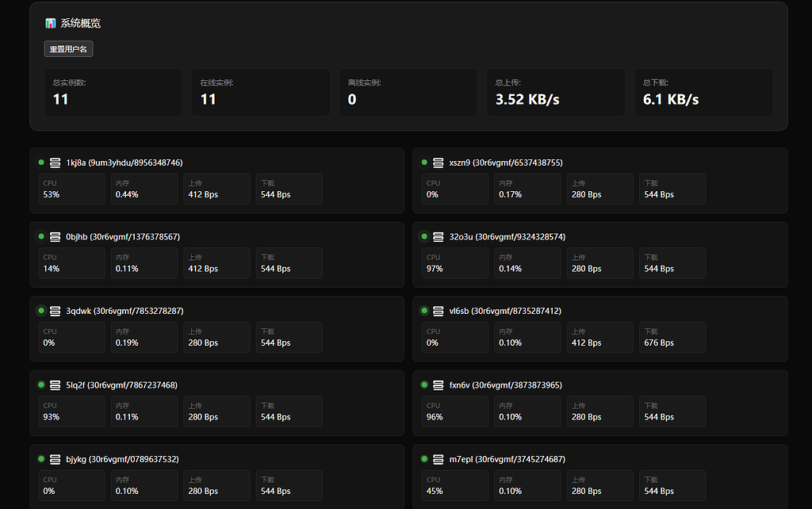Click the server icon for m7epl

coord(438,459)
